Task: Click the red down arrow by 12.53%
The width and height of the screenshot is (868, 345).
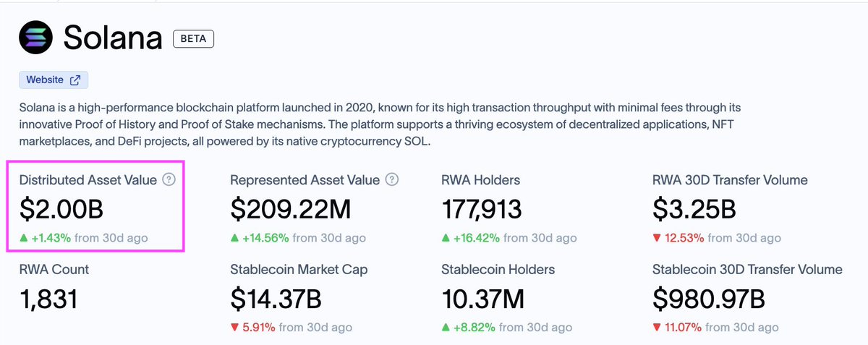Action: 657,238
